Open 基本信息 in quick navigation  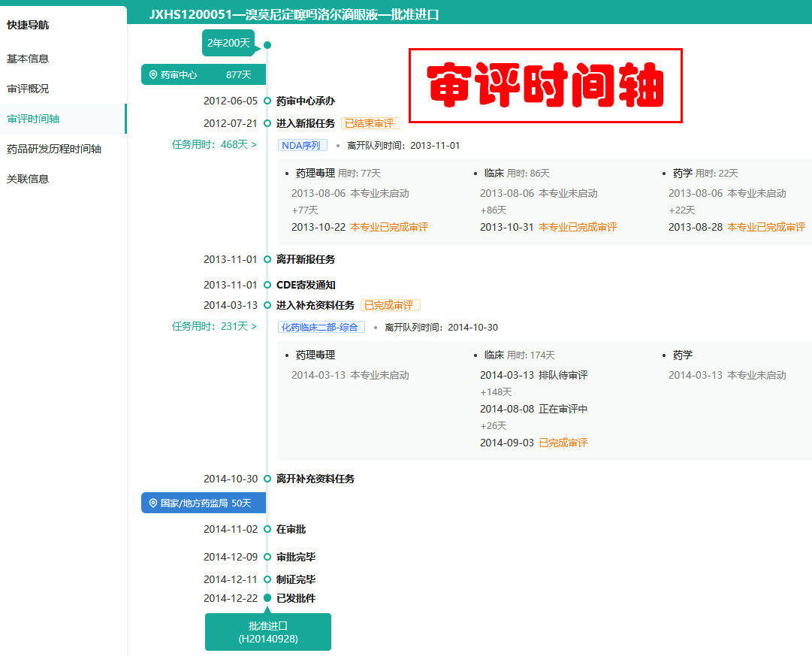coord(28,59)
